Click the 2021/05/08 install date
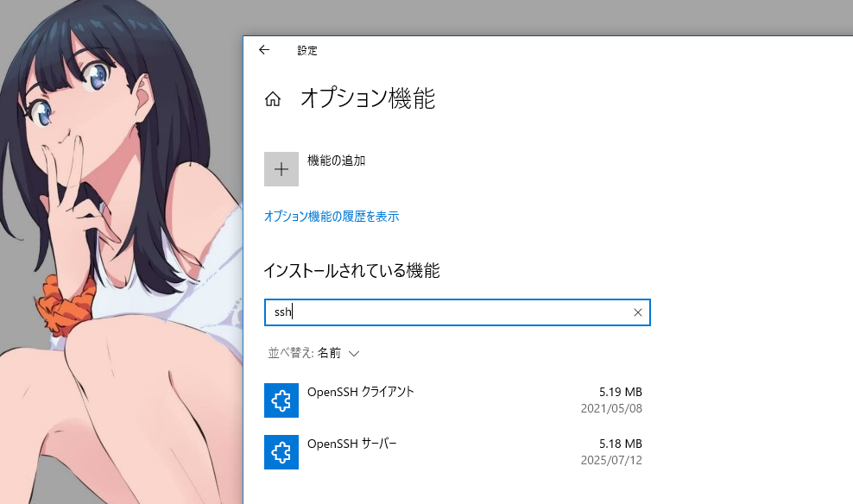The image size is (853, 504). 611,408
